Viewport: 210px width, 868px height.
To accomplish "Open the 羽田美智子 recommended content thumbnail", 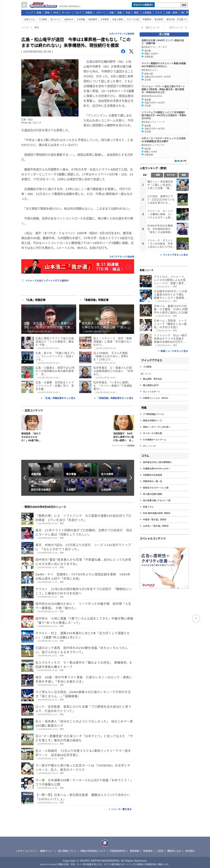I will 124,423.
